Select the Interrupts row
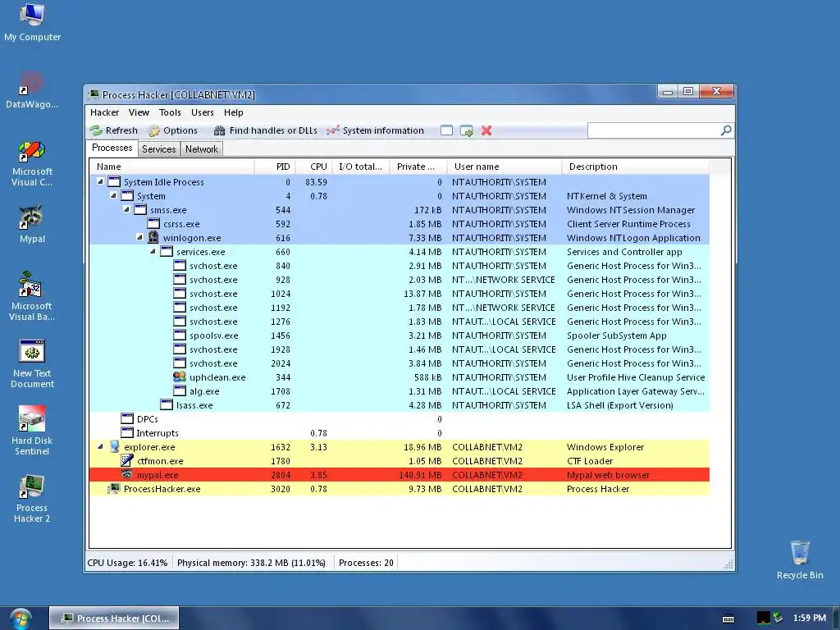840x630 pixels. [399, 433]
